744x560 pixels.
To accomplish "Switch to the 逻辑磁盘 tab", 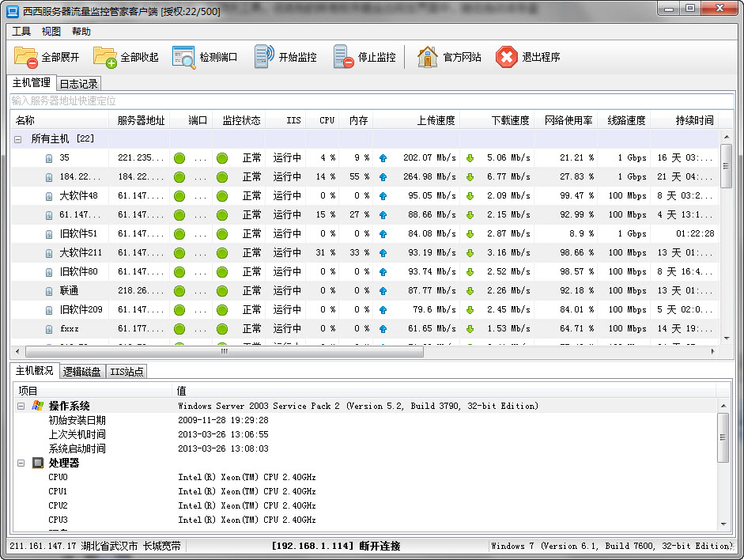I will click(82, 371).
